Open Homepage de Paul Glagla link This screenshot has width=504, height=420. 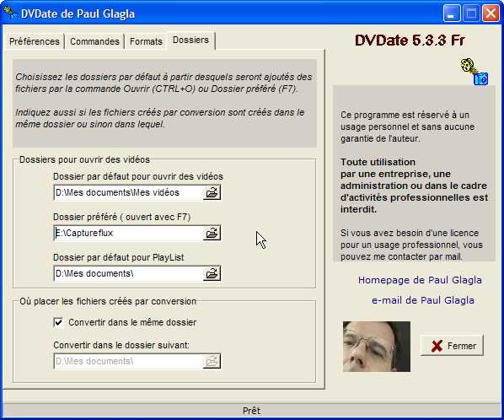(x=420, y=280)
